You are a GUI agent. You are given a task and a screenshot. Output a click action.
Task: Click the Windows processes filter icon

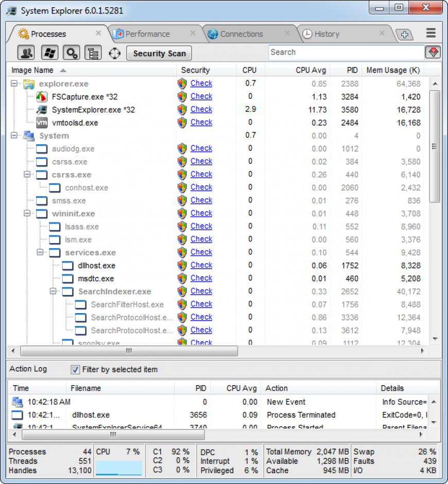[x=49, y=53]
